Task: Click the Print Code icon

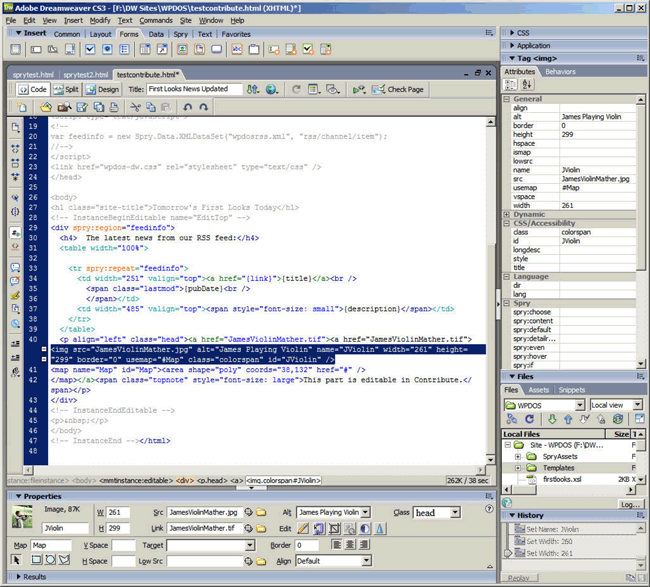Action: (114, 107)
